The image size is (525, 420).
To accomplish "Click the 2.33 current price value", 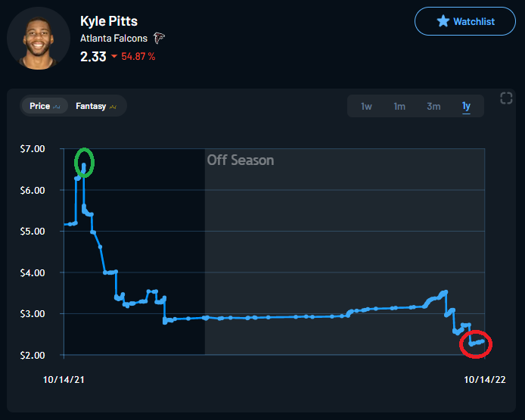I will coord(92,56).
